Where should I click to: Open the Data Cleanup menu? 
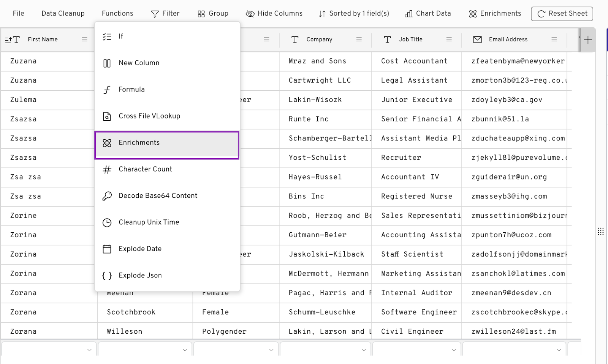click(x=63, y=14)
